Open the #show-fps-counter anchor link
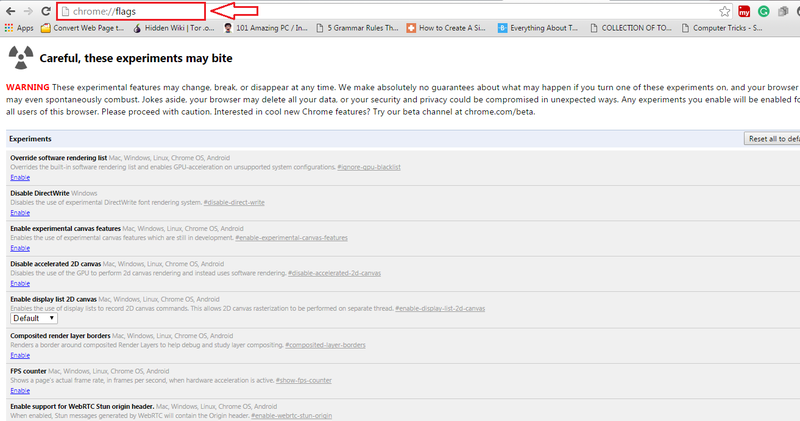The image size is (800, 421). coord(304,380)
